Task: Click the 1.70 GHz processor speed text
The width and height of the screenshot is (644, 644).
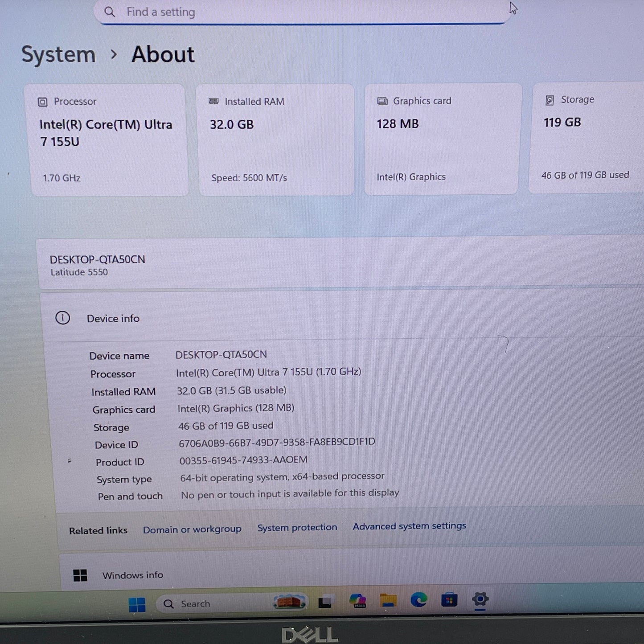Action: [x=62, y=178]
